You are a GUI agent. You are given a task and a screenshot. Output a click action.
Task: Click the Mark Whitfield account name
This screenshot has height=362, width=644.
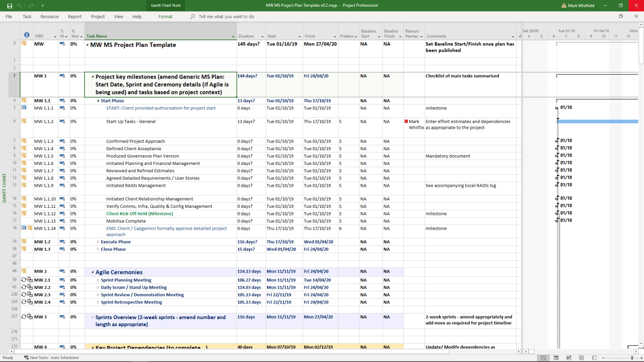[580, 6]
